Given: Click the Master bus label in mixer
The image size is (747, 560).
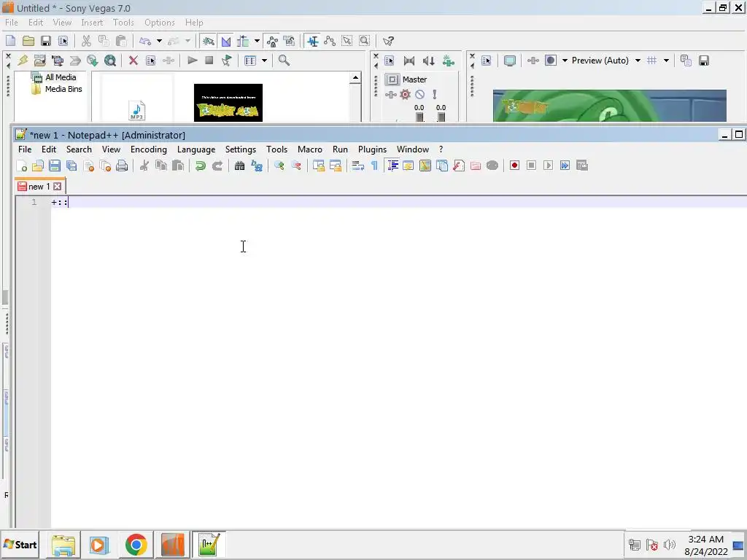Looking at the screenshot, I should (414, 79).
